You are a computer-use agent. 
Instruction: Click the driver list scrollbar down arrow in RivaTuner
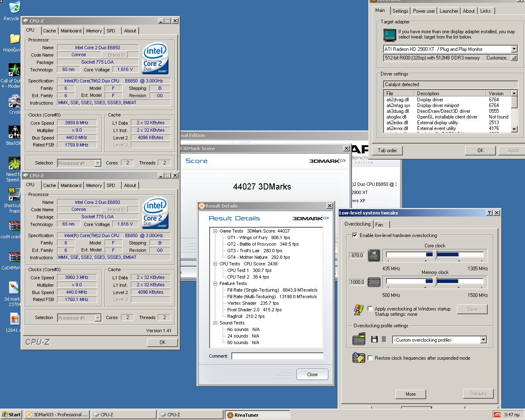pyautogui.click(x=514, y=129)
